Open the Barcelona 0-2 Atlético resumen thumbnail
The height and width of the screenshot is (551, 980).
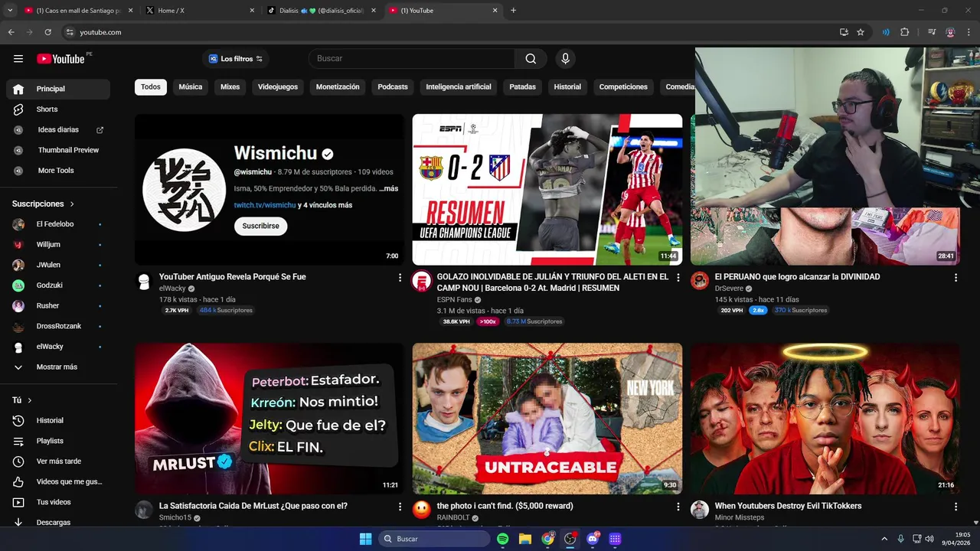tap(547, 190)
